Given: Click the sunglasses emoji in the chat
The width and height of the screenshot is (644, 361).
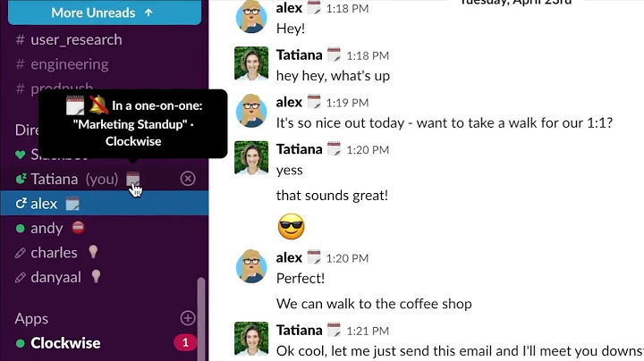Looking at the screenshot, I should point(291,226).
